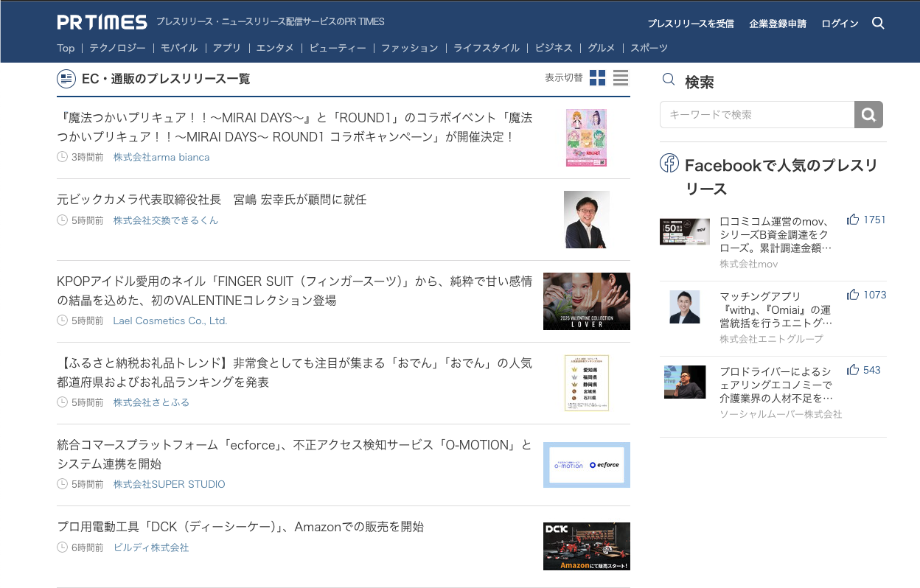Open the FINGER SUIT Valentine article headline
The height and width of the screenshot is (588, 920).
(295, 291)
